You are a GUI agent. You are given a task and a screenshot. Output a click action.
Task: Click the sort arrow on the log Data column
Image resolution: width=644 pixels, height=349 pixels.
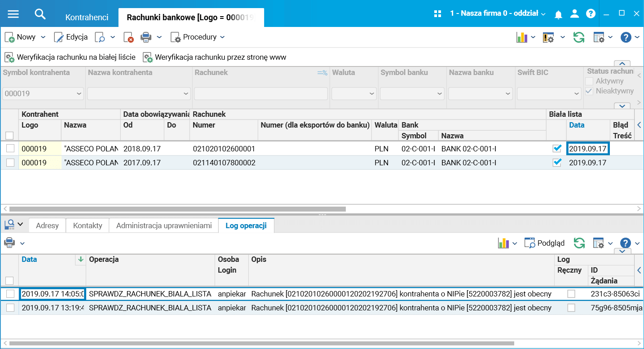click(x=81, y=259)
